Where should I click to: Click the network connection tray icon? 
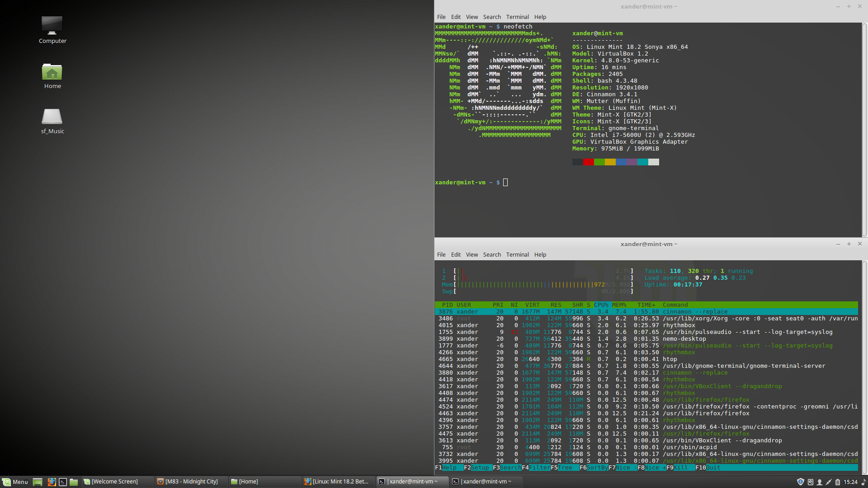pos(828,482)
